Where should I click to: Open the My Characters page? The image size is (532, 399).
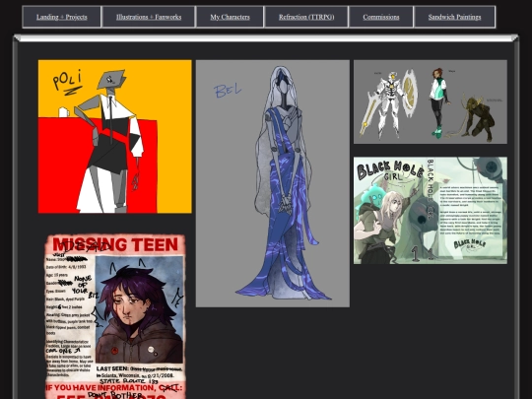(230, 17)
